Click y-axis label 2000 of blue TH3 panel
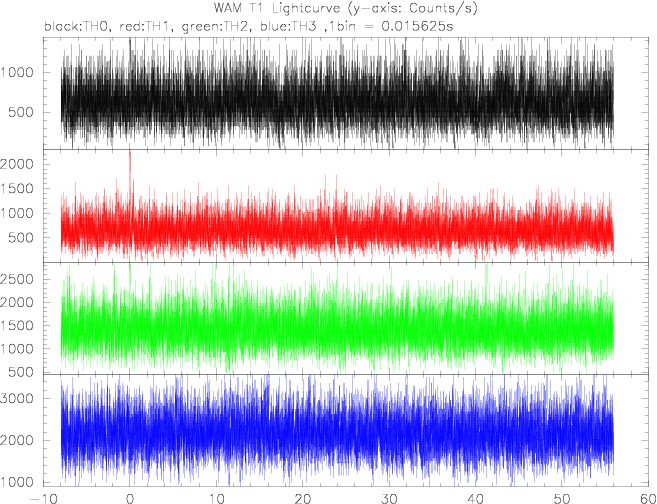This screenshot has height=504, width=657. tap(16, 440)
